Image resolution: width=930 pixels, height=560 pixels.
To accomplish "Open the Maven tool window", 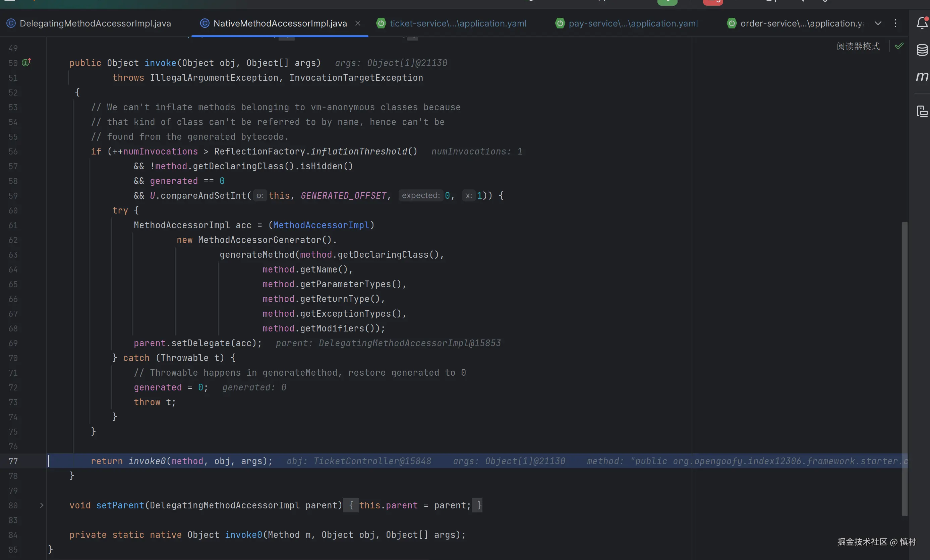I will (922, 77).
